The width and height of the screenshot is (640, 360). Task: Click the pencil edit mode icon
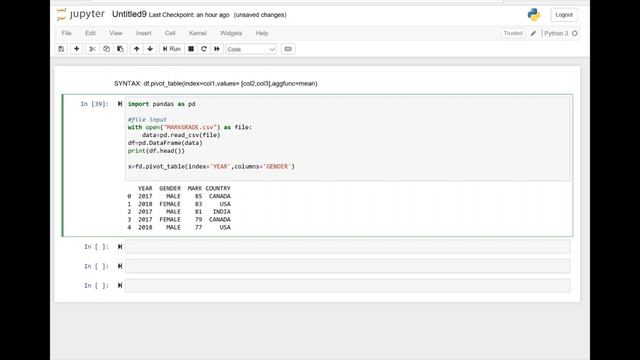pyautogui.click(x=533, y=33)
